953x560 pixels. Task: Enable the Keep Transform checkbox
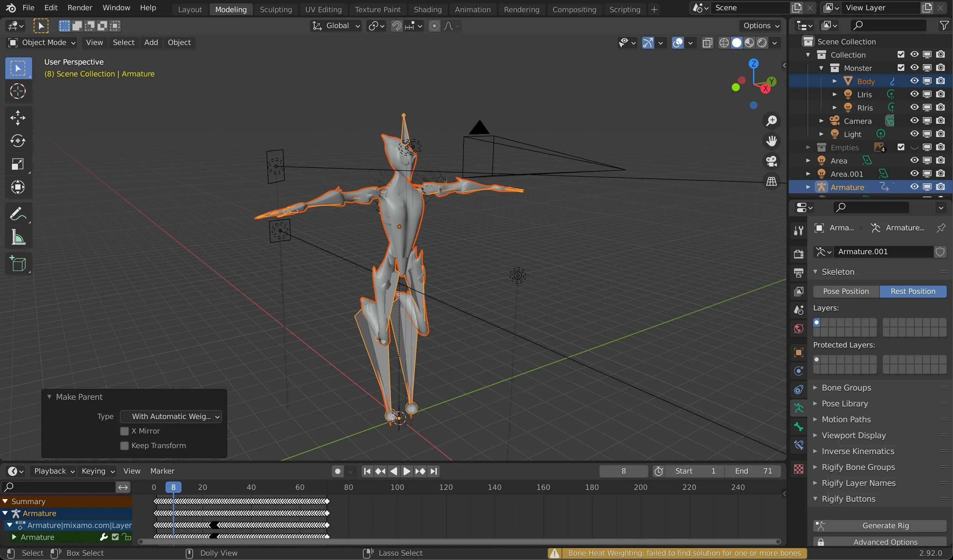click(x=125, y=446)
